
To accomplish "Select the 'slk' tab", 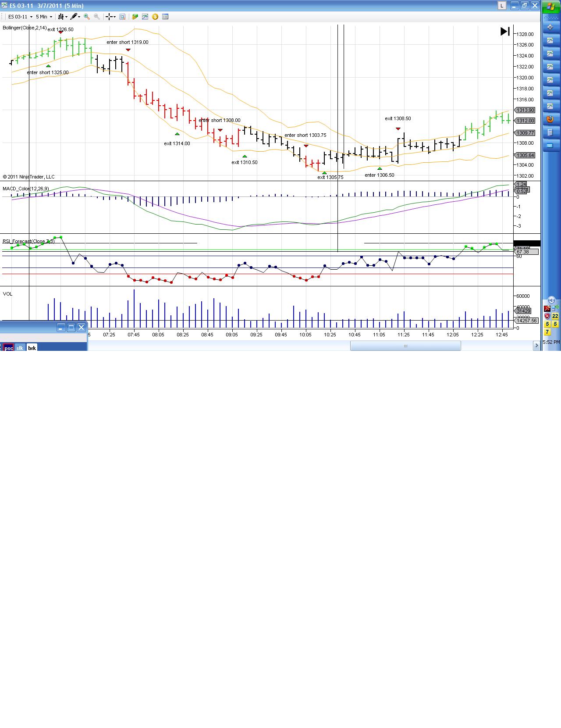I will (x=20, y=348).
